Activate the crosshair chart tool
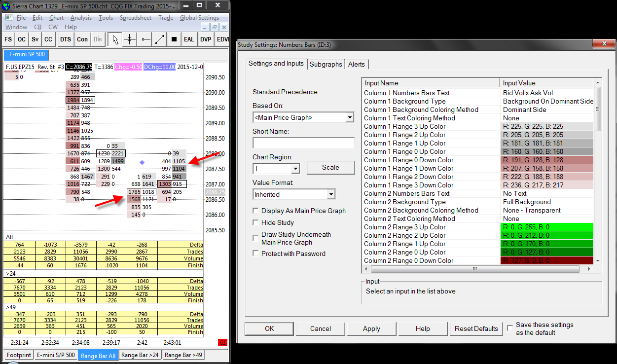The image size is (617, 364). [130, 39]
